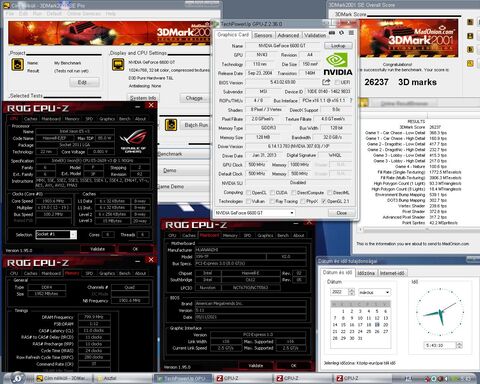Open the GPU-Z hamburger menu icon
This screenshot has height=384, width=480.
click(351, 33)
